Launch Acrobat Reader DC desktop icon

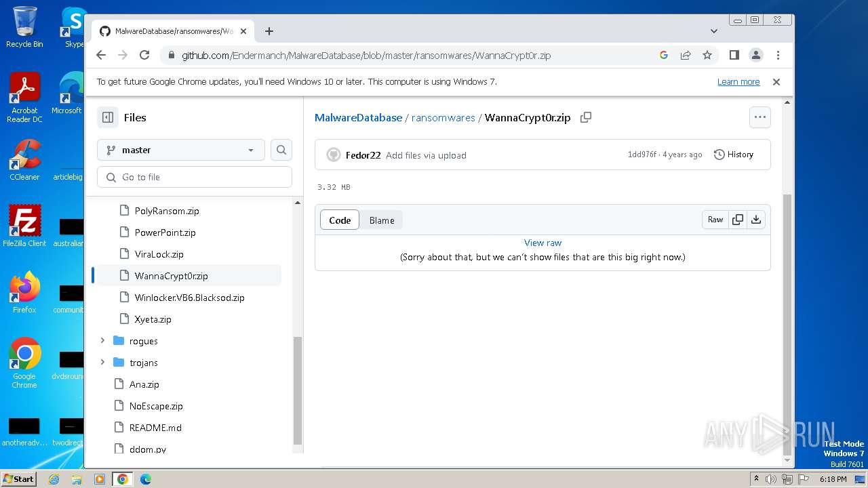click(24, 98)
